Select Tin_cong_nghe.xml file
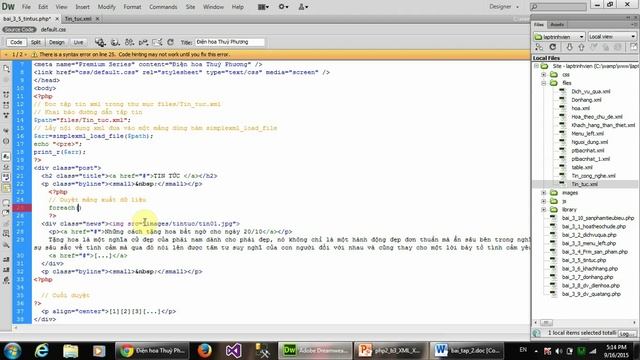640x360 pixels. pos(593,176)
